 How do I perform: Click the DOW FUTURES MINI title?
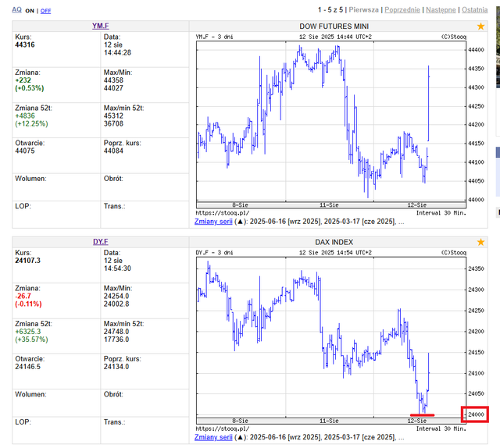pyautogui.click(x=334, y=27)
